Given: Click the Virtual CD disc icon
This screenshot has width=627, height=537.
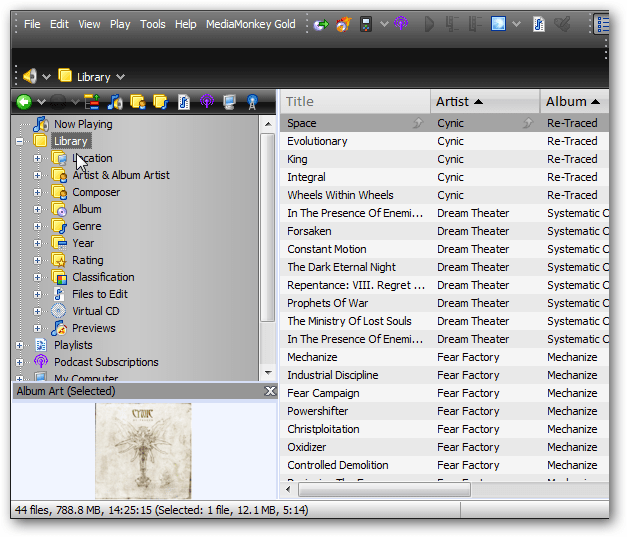Looking at the screenshot, I should pyautogui.click(x=60, y=311).
